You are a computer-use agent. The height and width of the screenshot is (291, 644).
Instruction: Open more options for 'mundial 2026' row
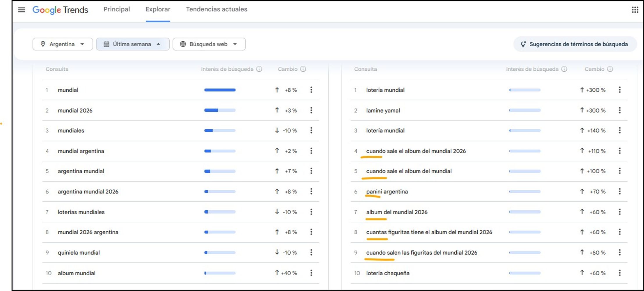pos(311,110)
